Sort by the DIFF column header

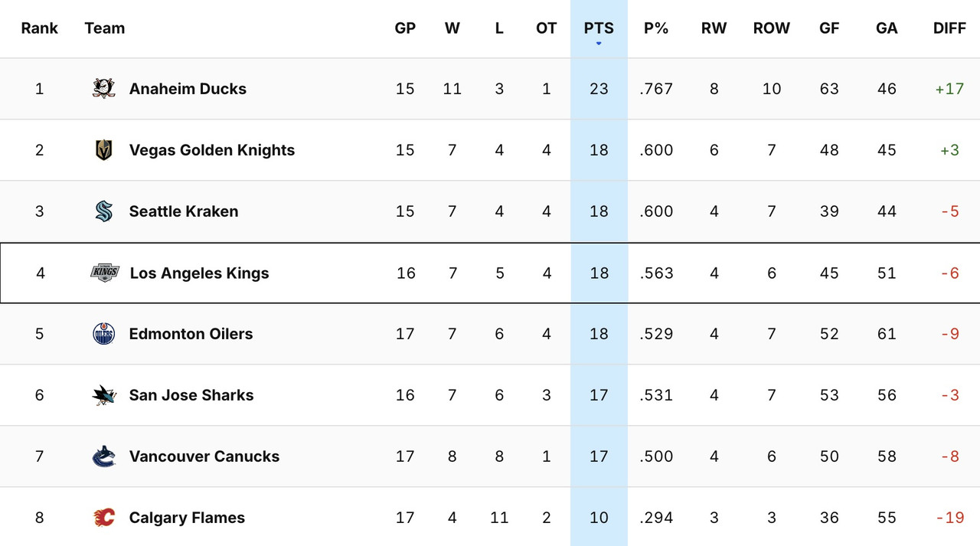(949, 28)
